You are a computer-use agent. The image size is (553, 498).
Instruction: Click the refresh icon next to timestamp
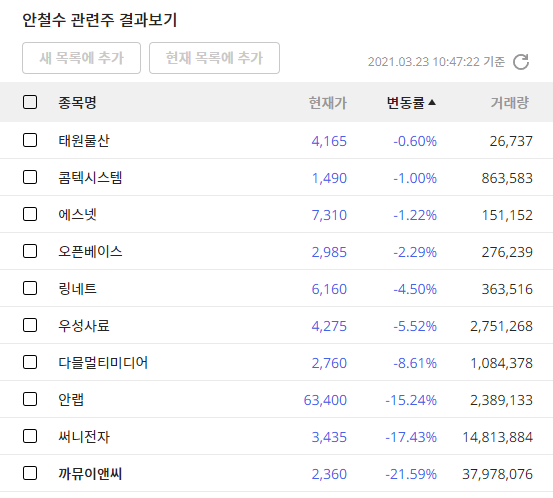pos(521,62)
